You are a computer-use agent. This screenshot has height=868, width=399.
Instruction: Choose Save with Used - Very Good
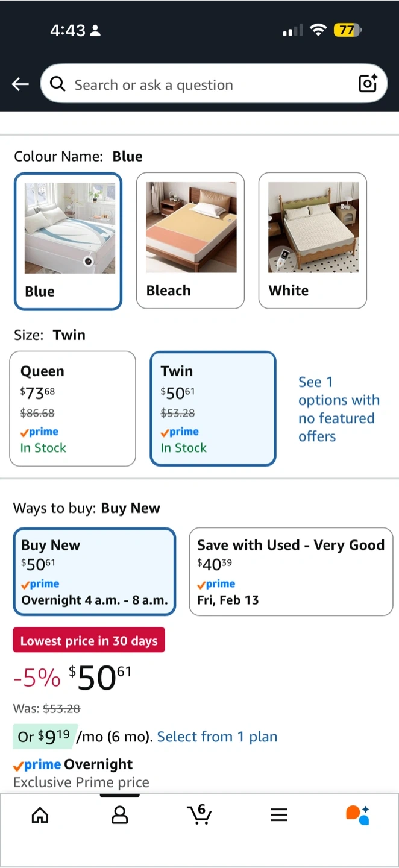(291, 571)
